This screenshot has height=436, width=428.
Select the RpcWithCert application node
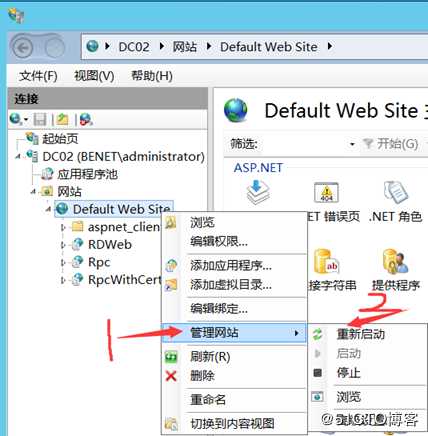[125, 280]
